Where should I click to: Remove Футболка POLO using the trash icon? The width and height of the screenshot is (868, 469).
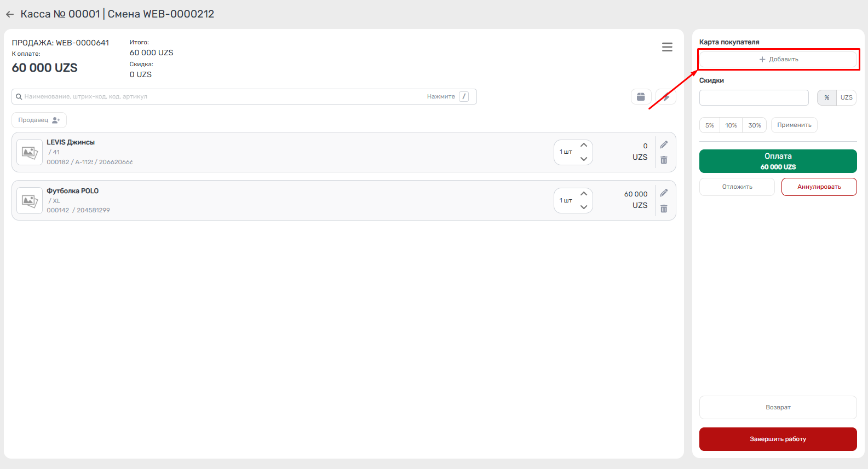(x=664, y=209)
